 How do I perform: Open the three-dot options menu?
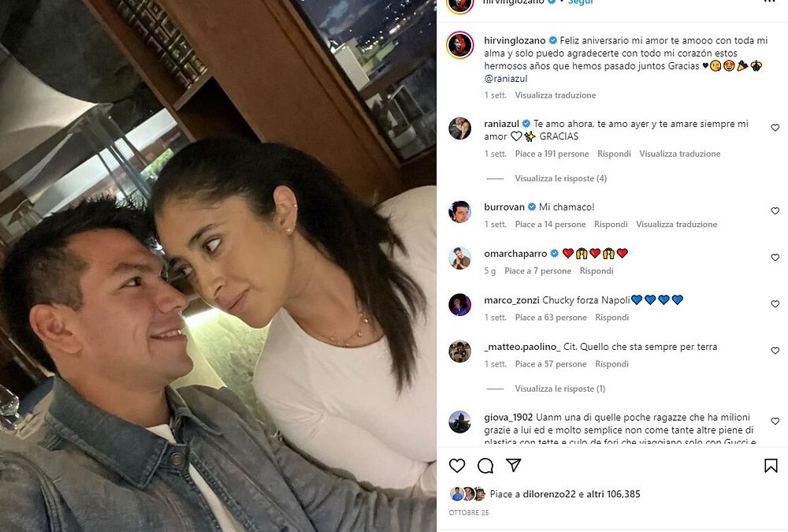(769, 2)
